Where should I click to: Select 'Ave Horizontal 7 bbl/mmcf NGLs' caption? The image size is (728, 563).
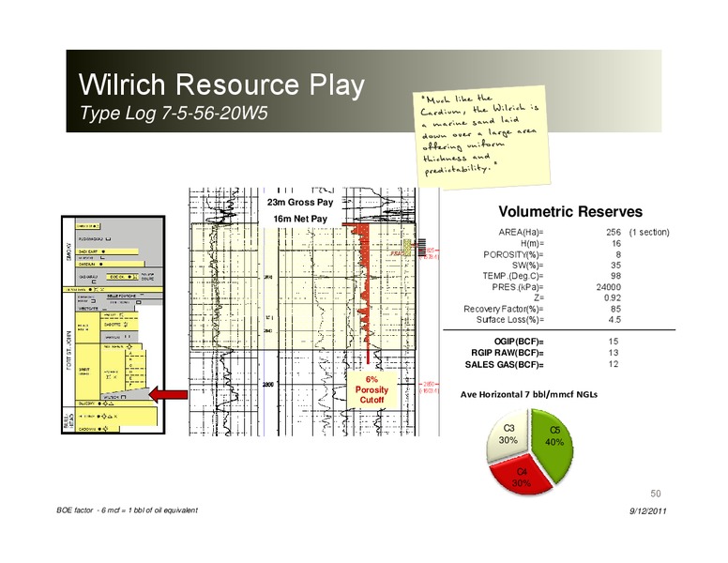click(x=529, y=394)
